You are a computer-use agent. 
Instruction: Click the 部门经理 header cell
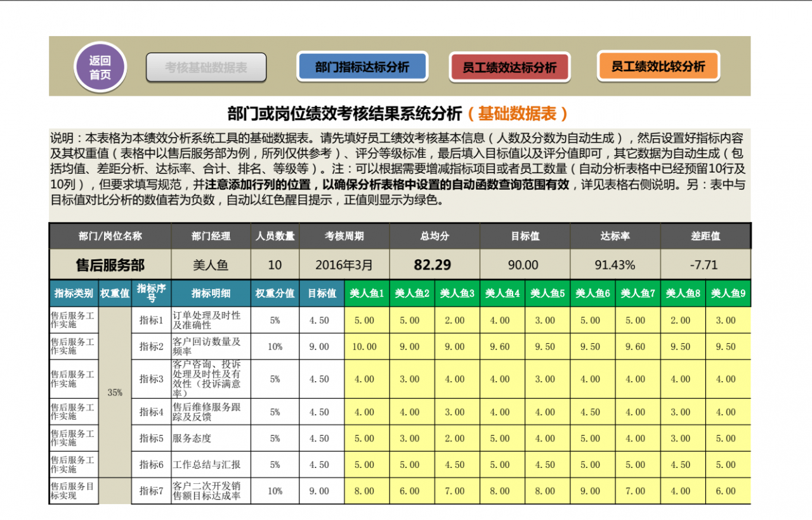pyautogui.click(x=211, y=236)
